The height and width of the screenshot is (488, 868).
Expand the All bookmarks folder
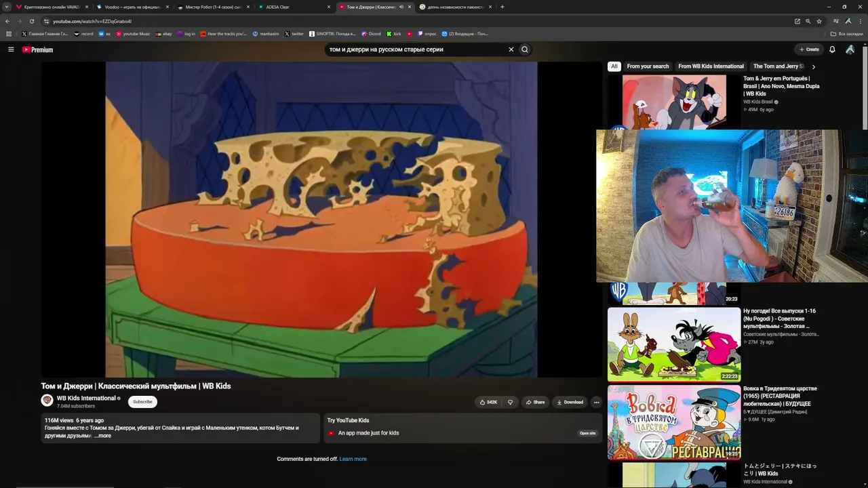(x=847, y=34)
